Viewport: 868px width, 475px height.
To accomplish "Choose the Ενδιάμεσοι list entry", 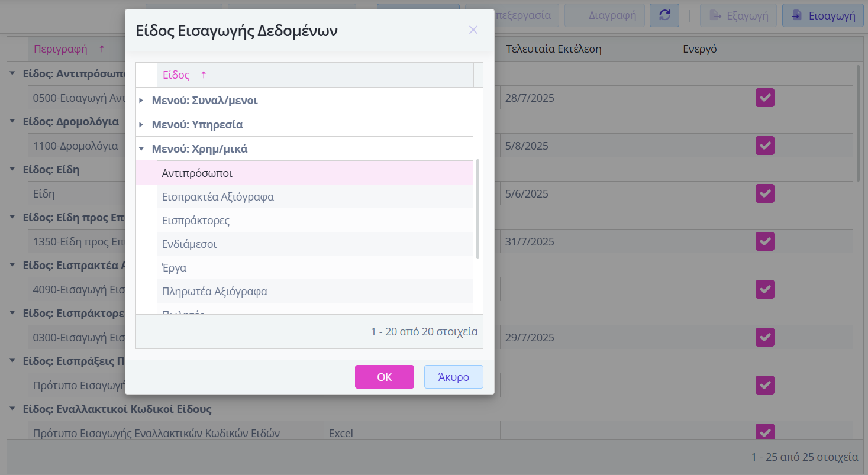I will coord(189,244).
